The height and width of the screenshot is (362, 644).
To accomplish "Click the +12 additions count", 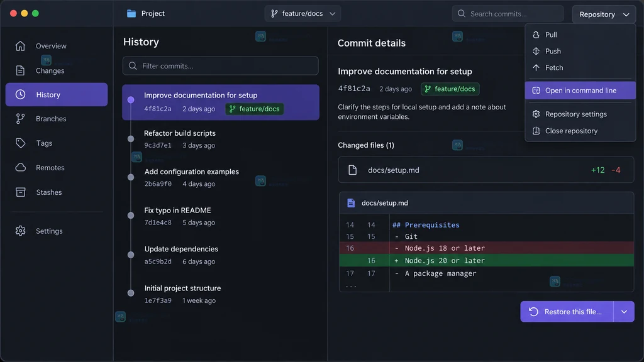I will coord(597,170).
